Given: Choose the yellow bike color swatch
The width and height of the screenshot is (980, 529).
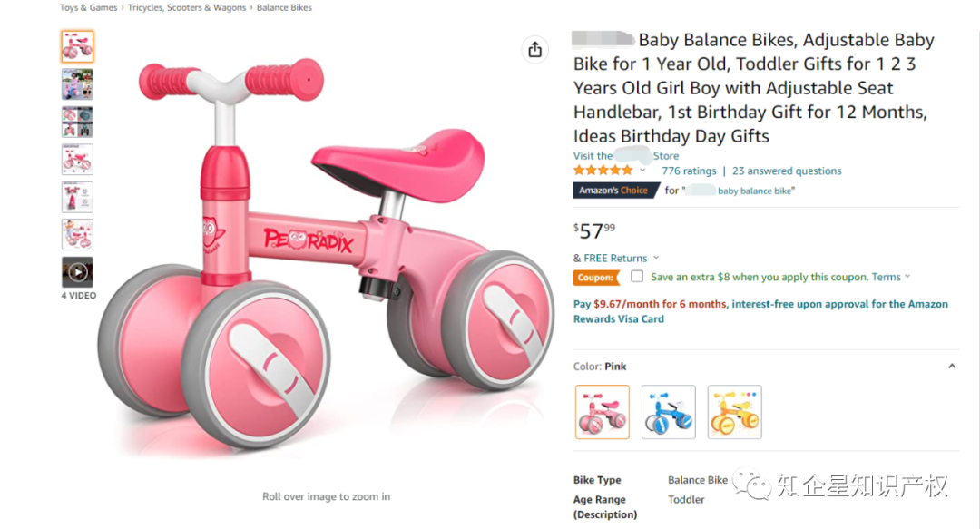Looking at the screenshot, I should pyautogui.click(x=734, y=412).
